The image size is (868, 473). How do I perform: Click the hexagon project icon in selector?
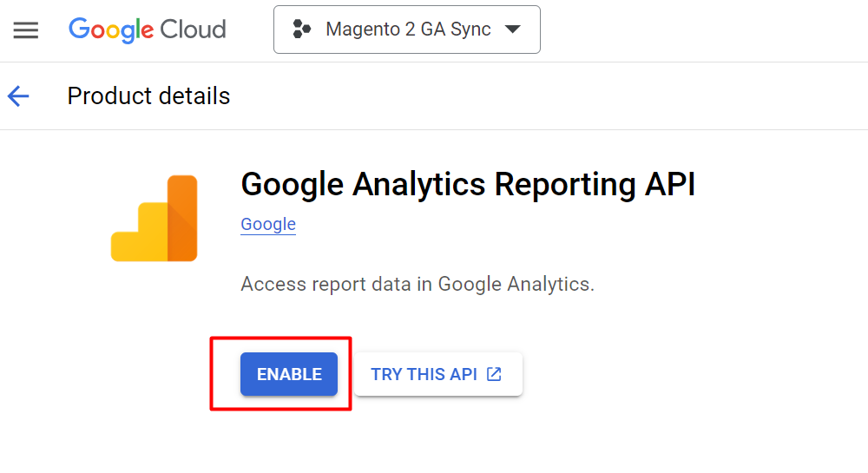coord(301,30)
